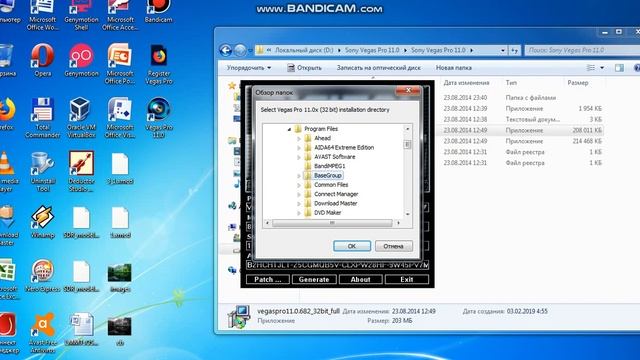The width and height of the screenshot is (640, 360).
Task: Click the scroll down arrow in folder tree
Action: [407, 214]
